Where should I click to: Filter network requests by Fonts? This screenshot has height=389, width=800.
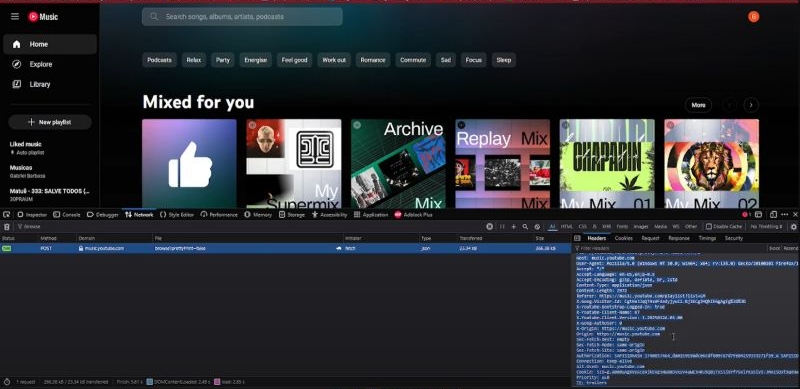[x=622, y=227]
